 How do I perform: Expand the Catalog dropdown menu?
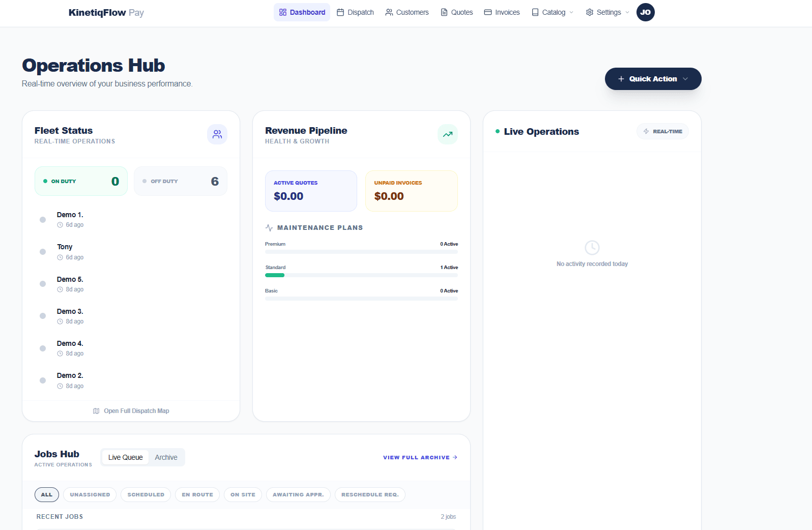tap(553, 12)
